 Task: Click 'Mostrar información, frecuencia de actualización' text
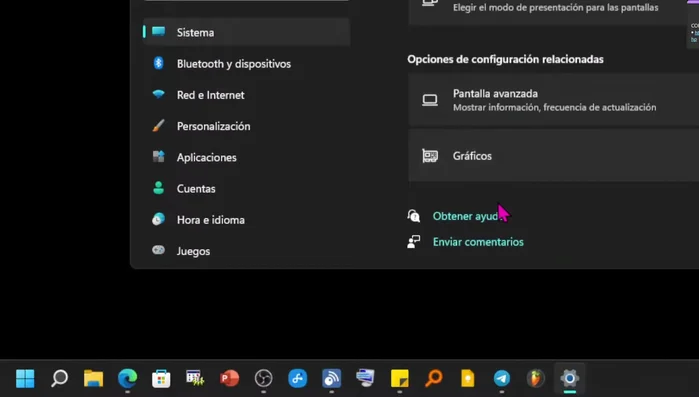554,107
